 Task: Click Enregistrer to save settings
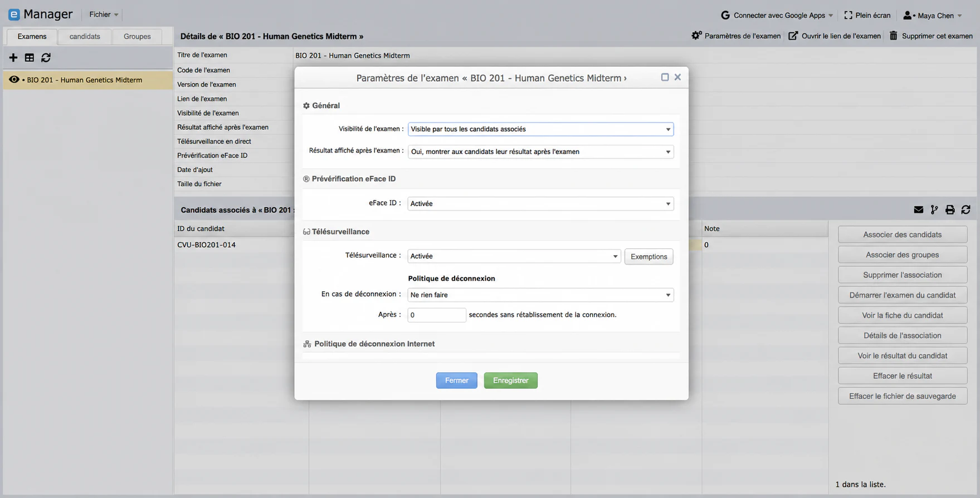511,380
